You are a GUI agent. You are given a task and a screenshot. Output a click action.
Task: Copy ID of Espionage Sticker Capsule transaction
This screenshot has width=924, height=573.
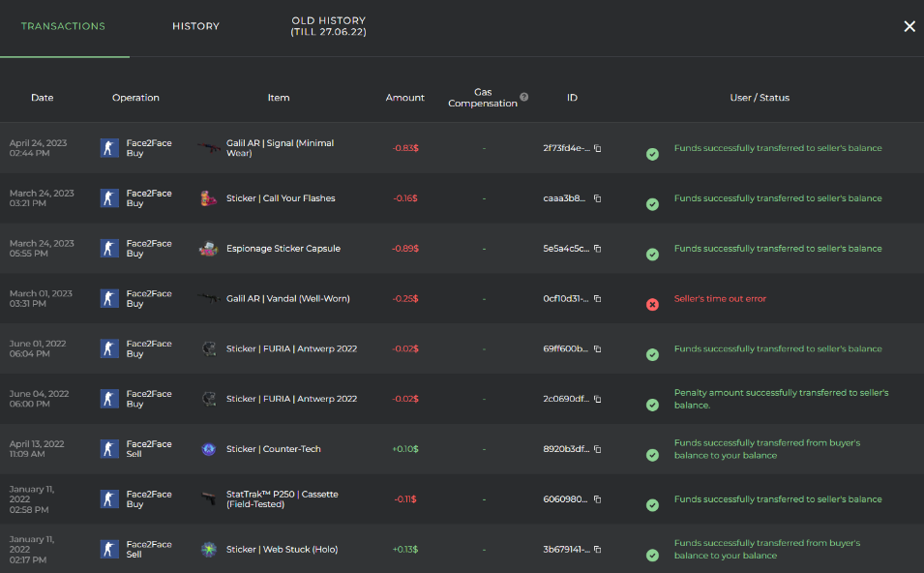point(597,249)
